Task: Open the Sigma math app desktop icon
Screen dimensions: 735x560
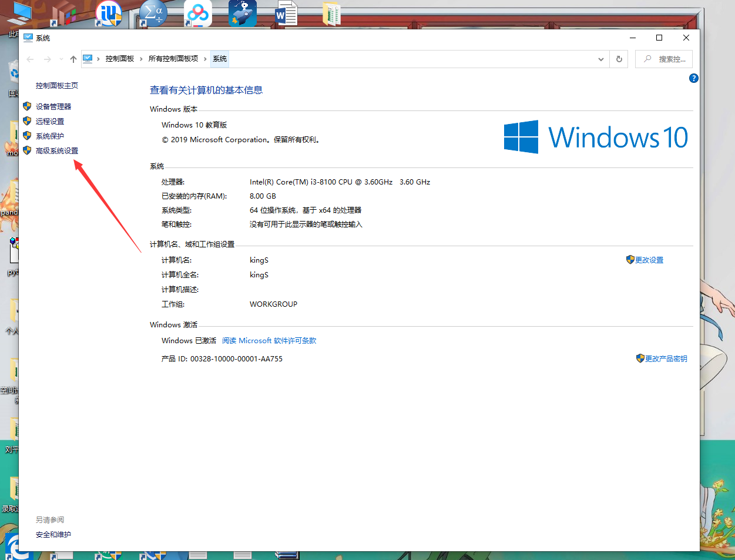Action: coord(153,13)
